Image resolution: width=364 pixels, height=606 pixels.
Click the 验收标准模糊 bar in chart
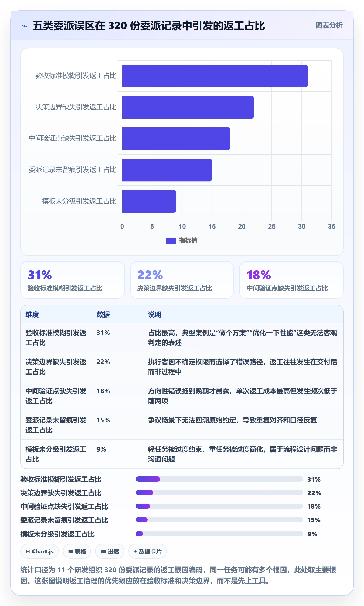coord(215,76)
